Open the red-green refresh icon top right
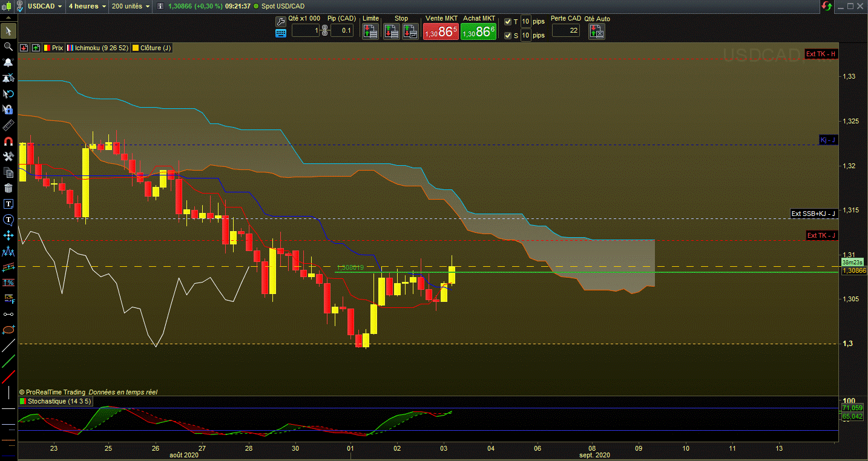Screen dimensions: 868x461 coord(827,6)
